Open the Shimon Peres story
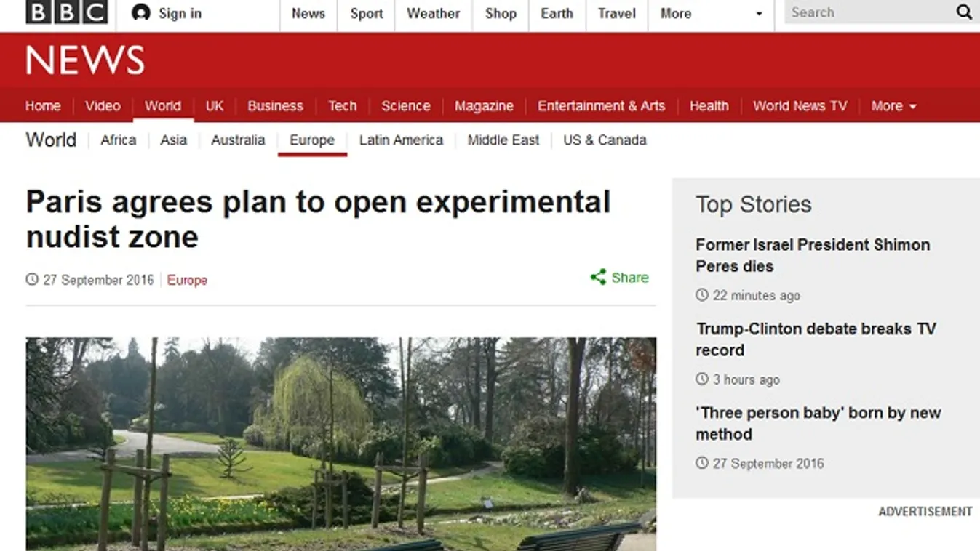Screen dimensions: 980x551 (x=813, y=255)
